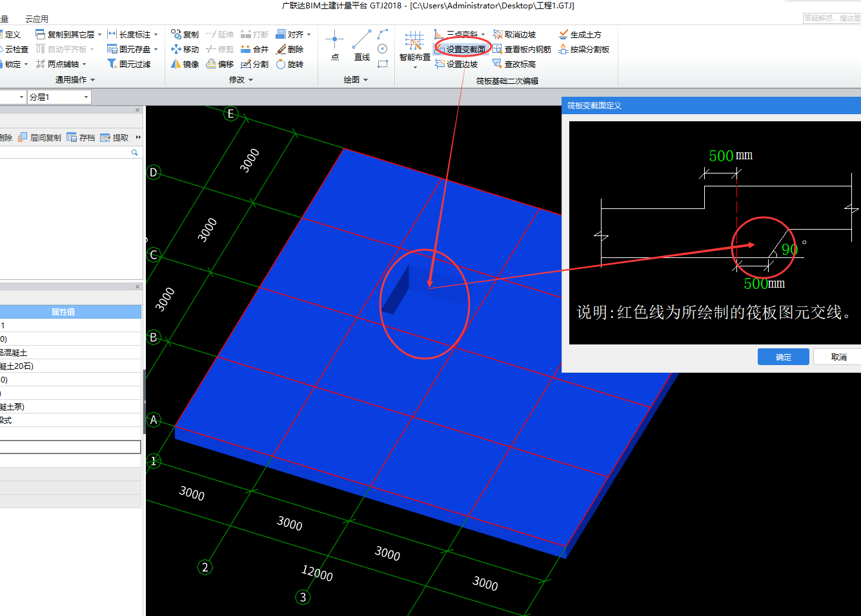Click the 三点变斜 three-point slope tool

click(x=456, y=35)
